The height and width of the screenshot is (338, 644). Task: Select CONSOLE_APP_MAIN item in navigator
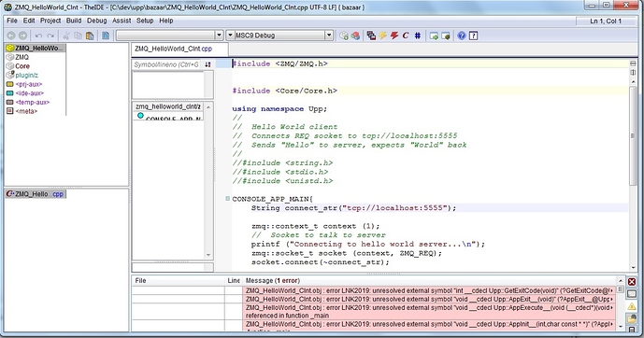168,117
